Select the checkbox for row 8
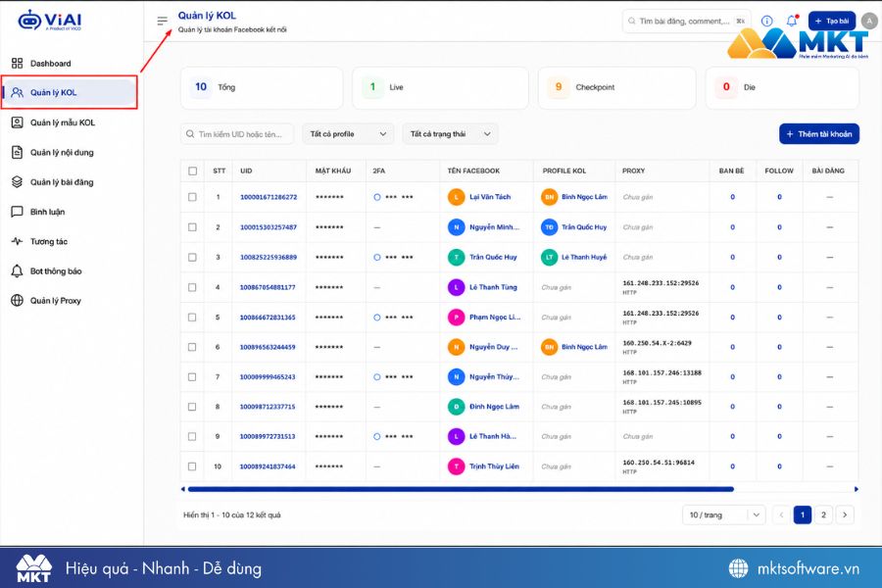 click(192, 407)
